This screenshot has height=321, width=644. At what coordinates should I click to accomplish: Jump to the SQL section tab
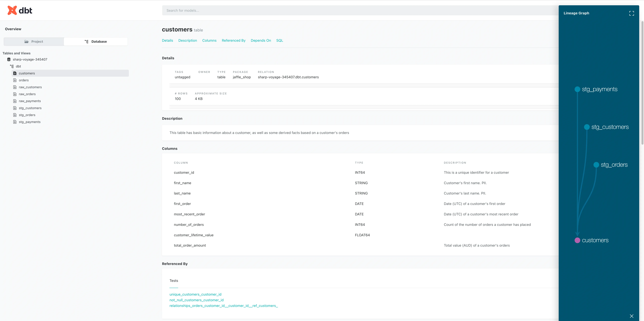coord(279,41)
